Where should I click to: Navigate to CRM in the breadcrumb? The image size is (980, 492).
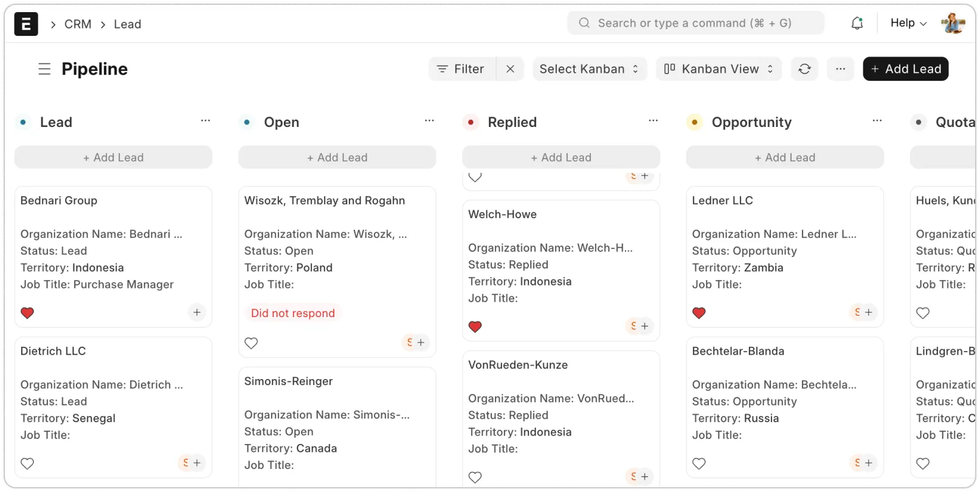click(78, 24)
